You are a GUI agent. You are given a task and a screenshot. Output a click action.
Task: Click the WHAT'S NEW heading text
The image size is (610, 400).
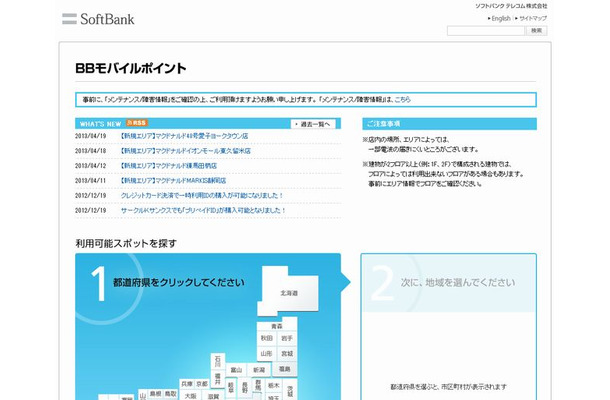click(100, 124)
